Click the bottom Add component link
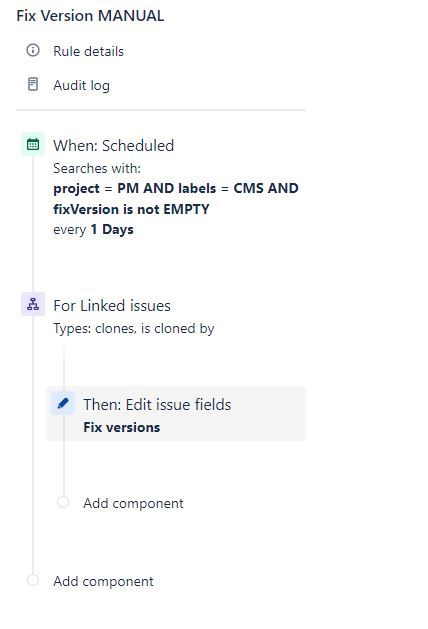 [103, 581]
